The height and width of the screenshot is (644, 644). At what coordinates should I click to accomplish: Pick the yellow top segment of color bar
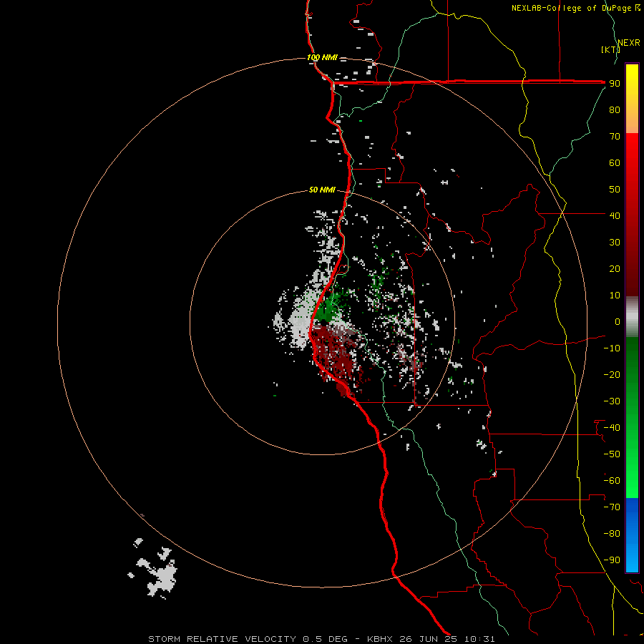(632, 99)
